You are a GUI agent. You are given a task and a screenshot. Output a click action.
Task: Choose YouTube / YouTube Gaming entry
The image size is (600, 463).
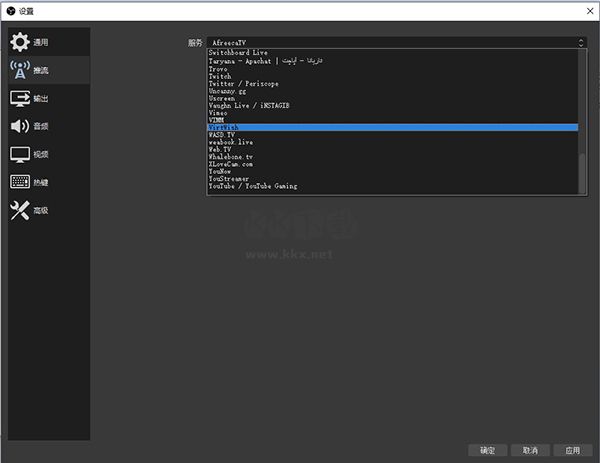(x=393, y=186)
